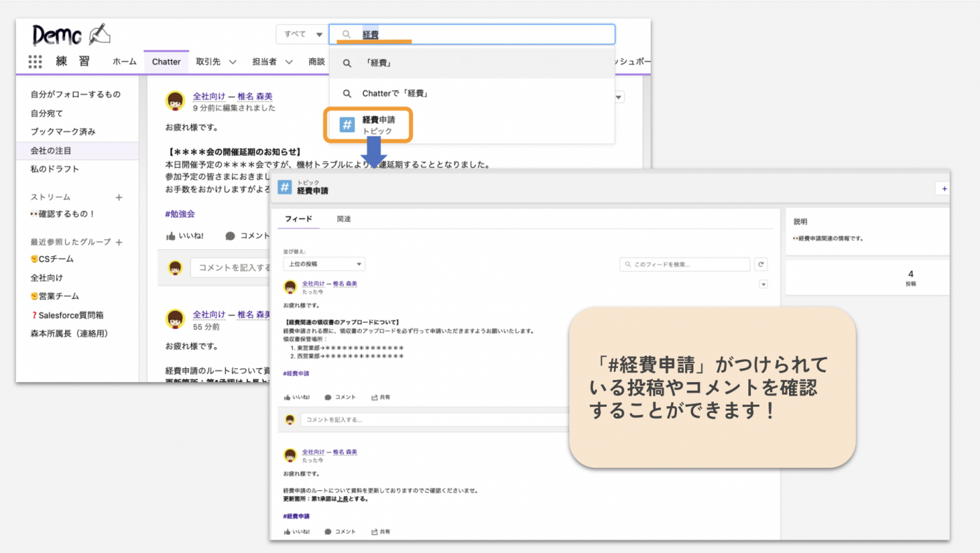980x553 pixels.
Task: Expand the 担当者 tab chevron
Action: click(289, 62)
